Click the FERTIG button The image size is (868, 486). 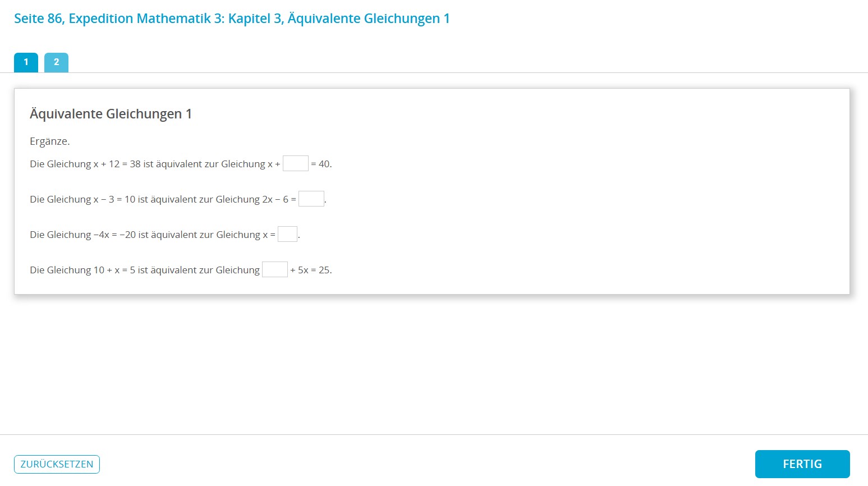point(802,464)
